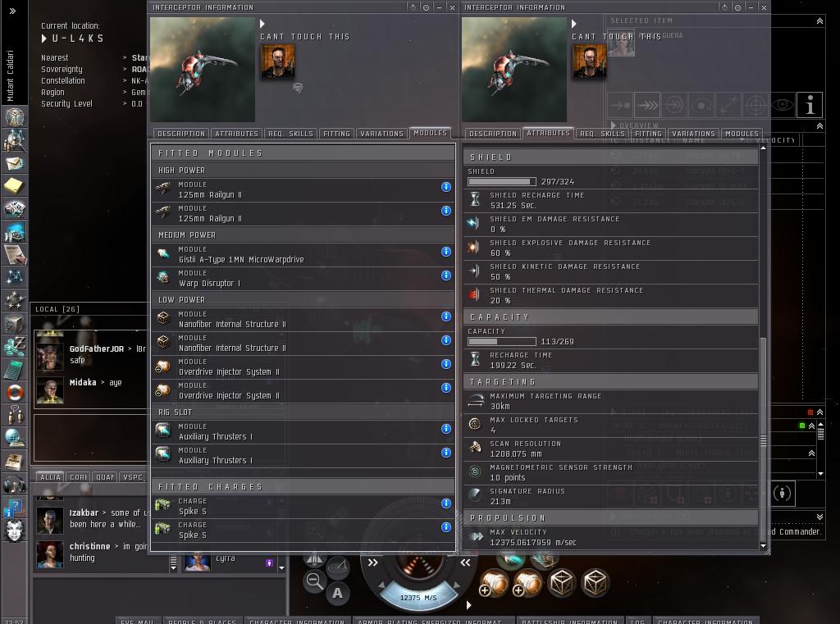Restore the EVE Mail window from bottom bar
Screen dimensions: 840x624
coord(137,620)
